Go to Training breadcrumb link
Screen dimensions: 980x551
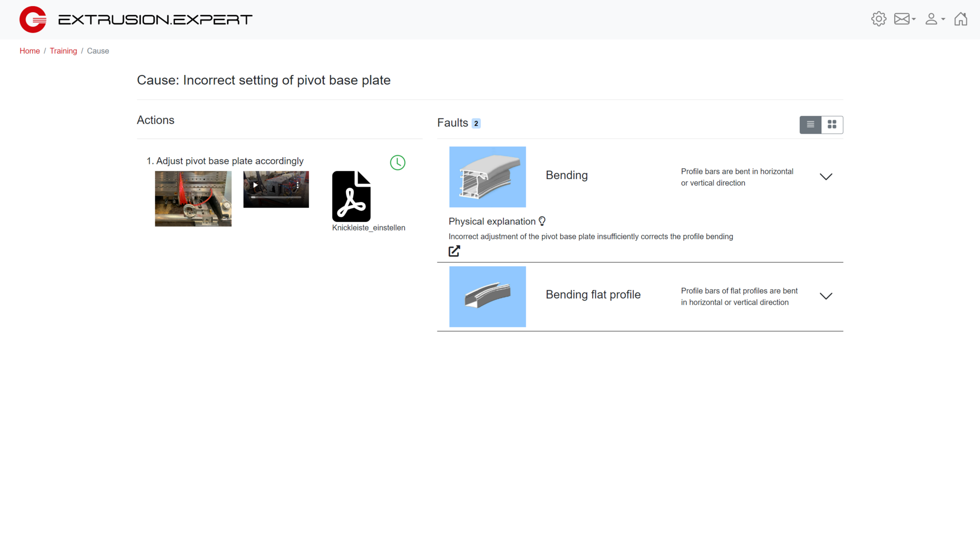(63, 51)
